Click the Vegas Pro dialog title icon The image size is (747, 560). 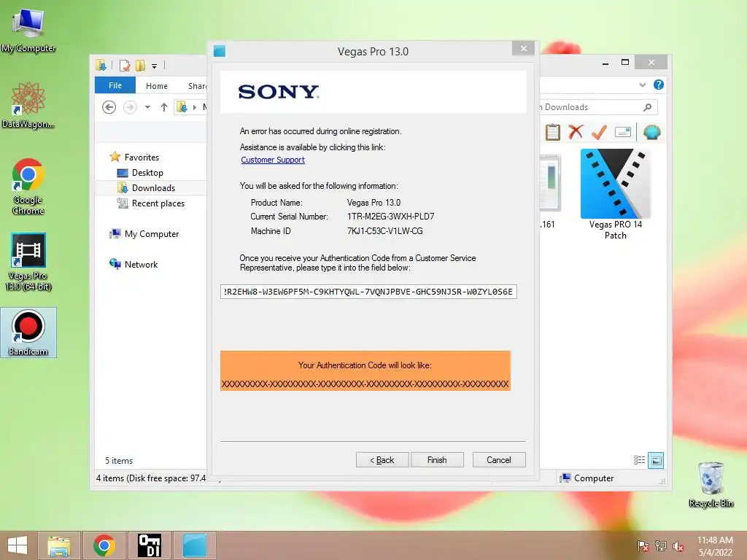click(x=220, y=51)
